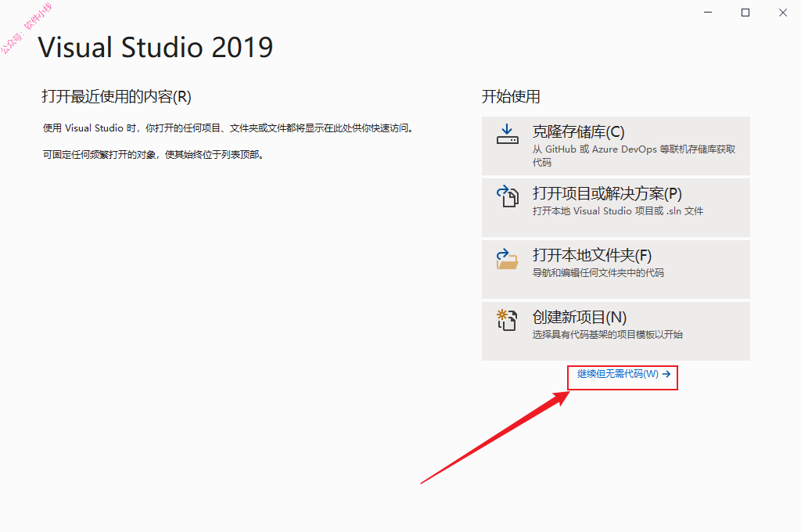Viewport: 801px width, 532px height.
Task: Follow the 继续但无需代码(W) link
Action: pyautogui.click(x=623, y=374)
